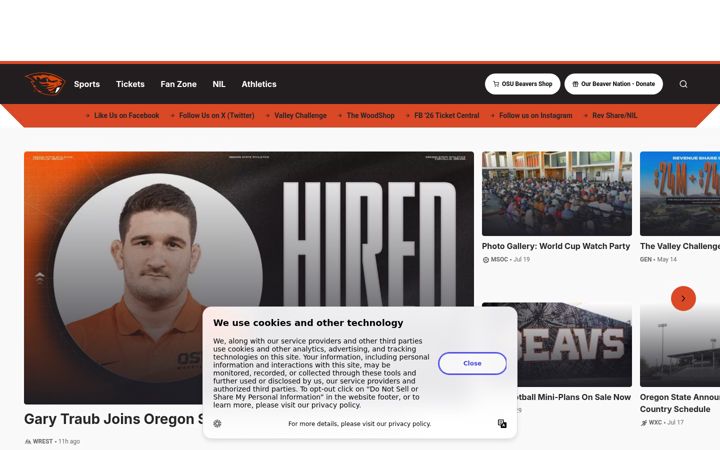
Task: Close the cookie notice
Action: tap(472, 363)
